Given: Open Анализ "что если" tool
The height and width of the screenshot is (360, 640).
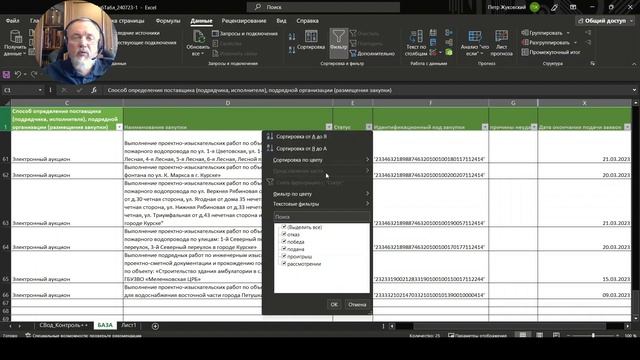Looking at the screenshot, I should coord(475,43).
